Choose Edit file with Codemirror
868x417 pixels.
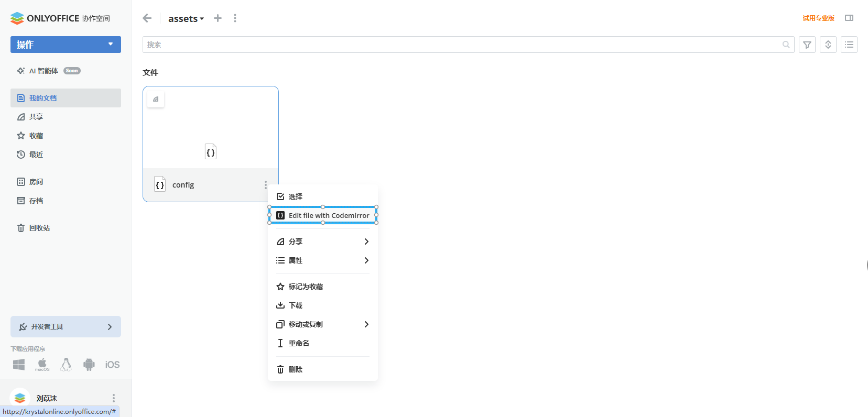pos(323,215)
